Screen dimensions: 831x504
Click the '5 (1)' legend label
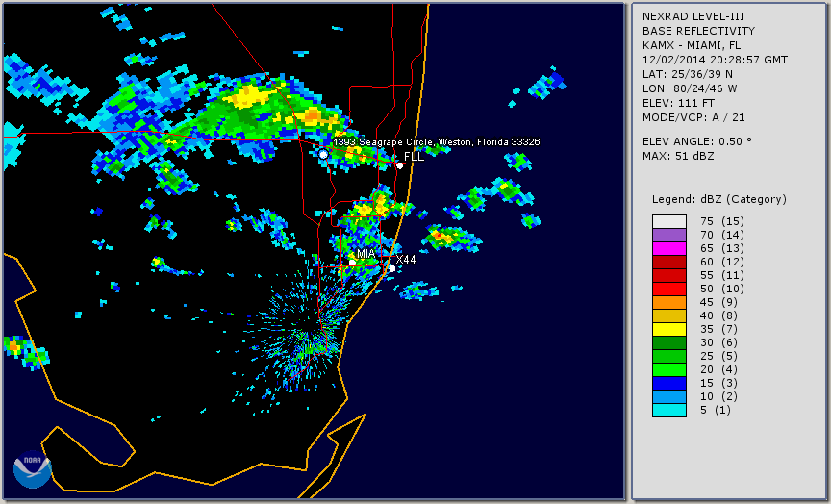tap(715, 410)
